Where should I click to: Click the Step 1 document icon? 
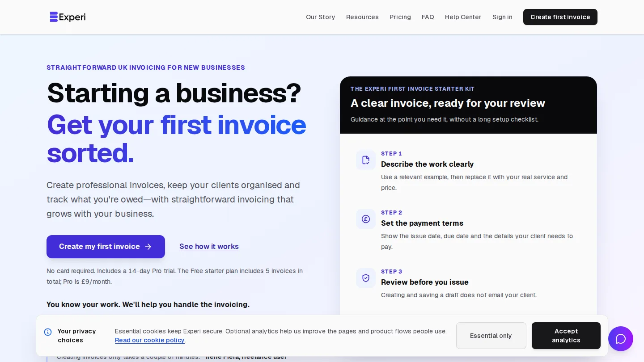(x=366, y=160)
